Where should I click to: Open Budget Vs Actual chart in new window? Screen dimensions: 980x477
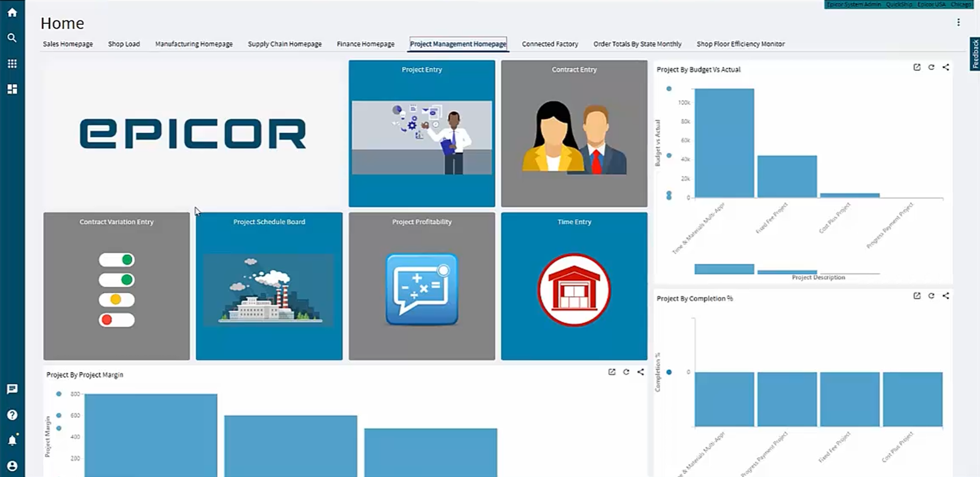pos(917,67)
